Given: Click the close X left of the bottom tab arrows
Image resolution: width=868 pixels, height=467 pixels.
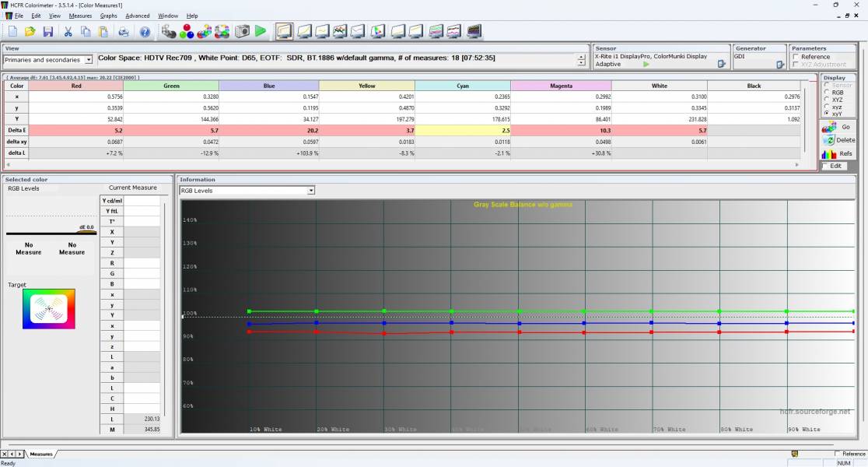Looking at the screenshot, I should pos(5,454).
